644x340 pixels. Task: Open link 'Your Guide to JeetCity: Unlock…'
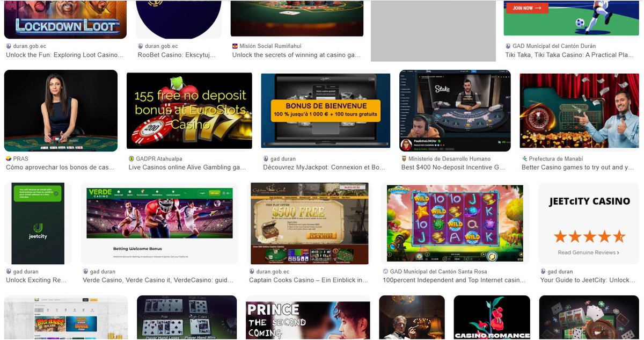pyautogui.click(x=588, y=280)
